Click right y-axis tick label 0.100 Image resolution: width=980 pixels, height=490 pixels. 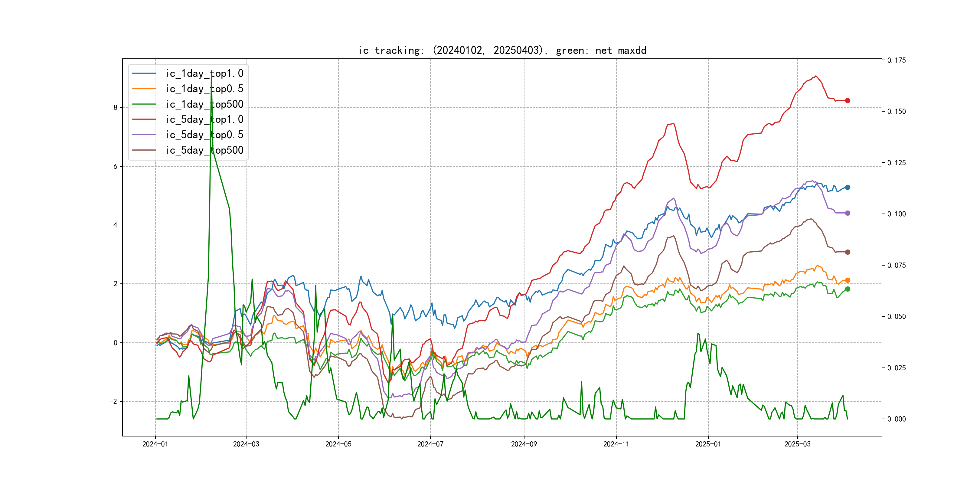pos(896,214)
